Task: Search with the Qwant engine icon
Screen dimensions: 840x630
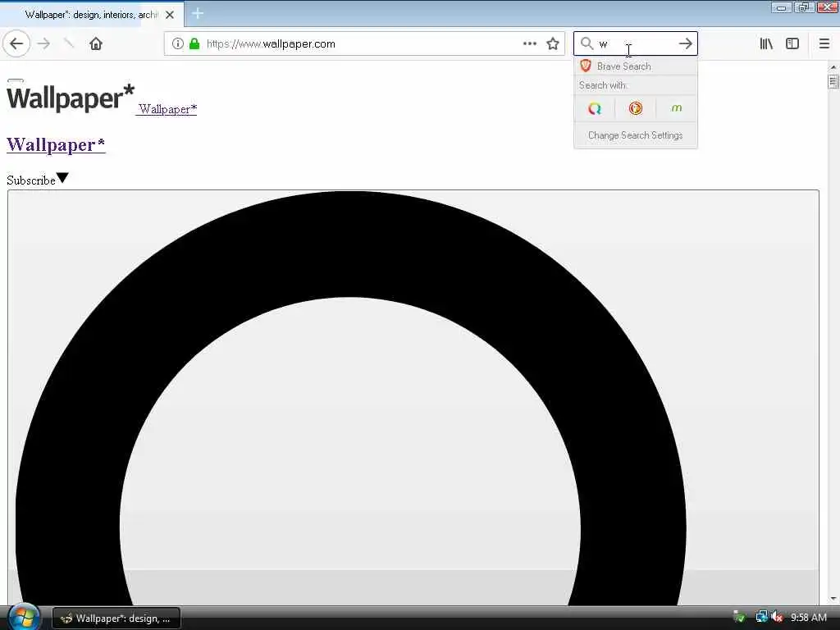Action: coord(595,109)
